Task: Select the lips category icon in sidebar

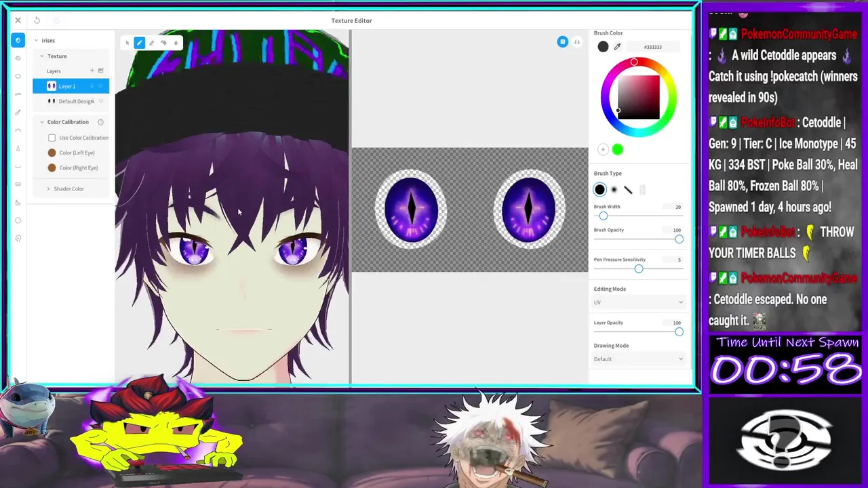Action: coord(18,184)
